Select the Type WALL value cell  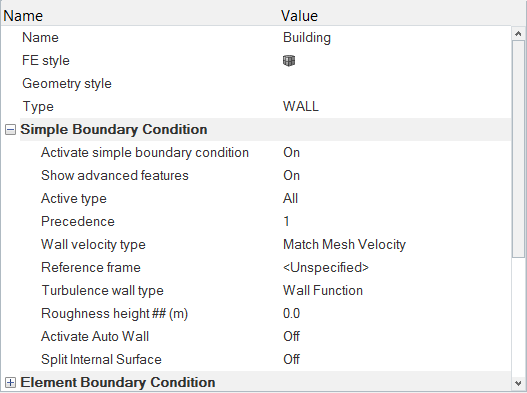(396, 107)
